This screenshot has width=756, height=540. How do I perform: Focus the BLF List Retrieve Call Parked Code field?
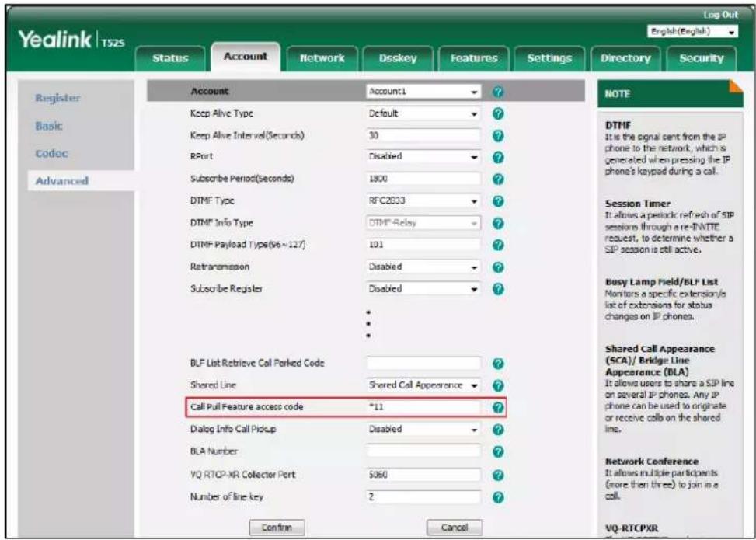(423, 364)
